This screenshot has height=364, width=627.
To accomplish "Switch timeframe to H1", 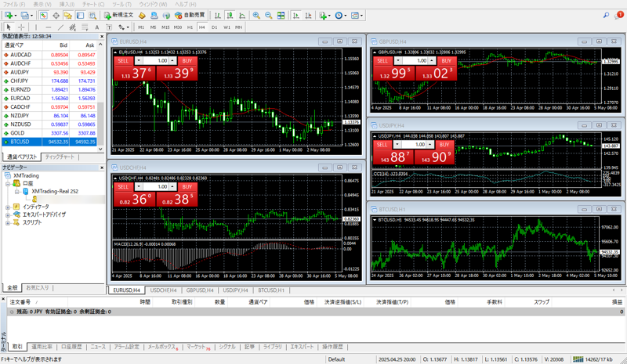I will (x=190, y=27).
